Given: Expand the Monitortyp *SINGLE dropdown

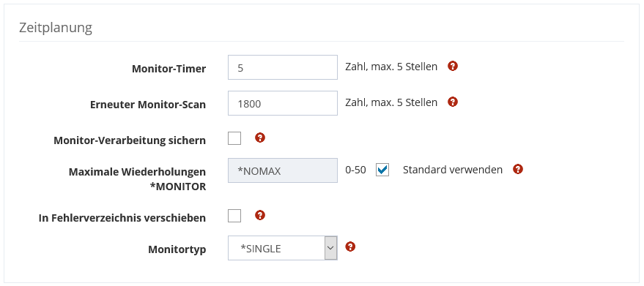Looking at the screenshot, I should (283, 248).
